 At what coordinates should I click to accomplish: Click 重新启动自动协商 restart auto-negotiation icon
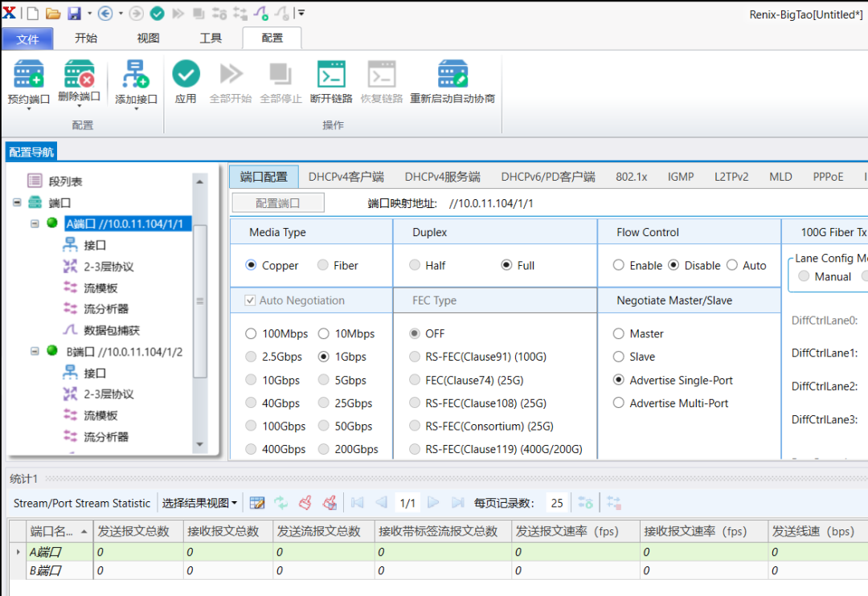tap(452, 75)
